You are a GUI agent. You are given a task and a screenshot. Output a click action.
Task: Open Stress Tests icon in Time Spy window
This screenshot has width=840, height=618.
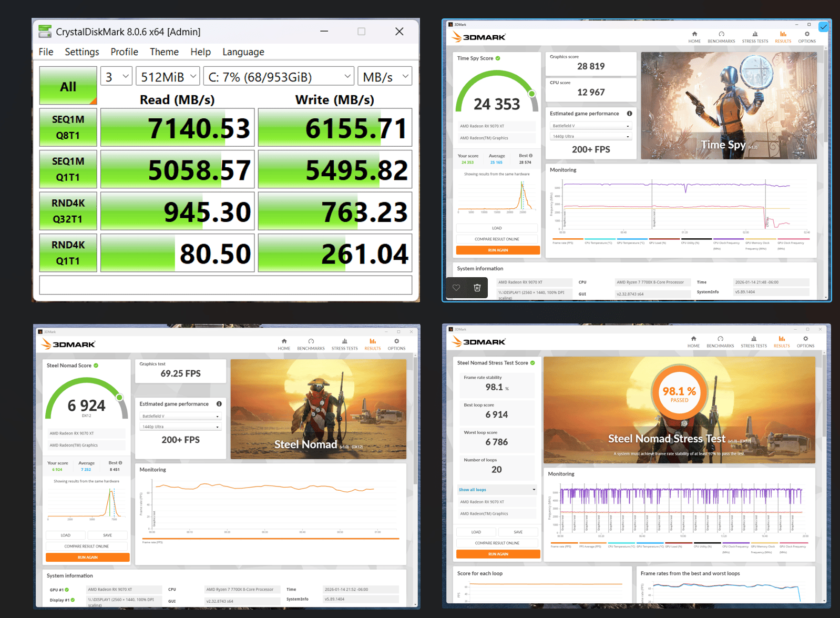(755, 34)
